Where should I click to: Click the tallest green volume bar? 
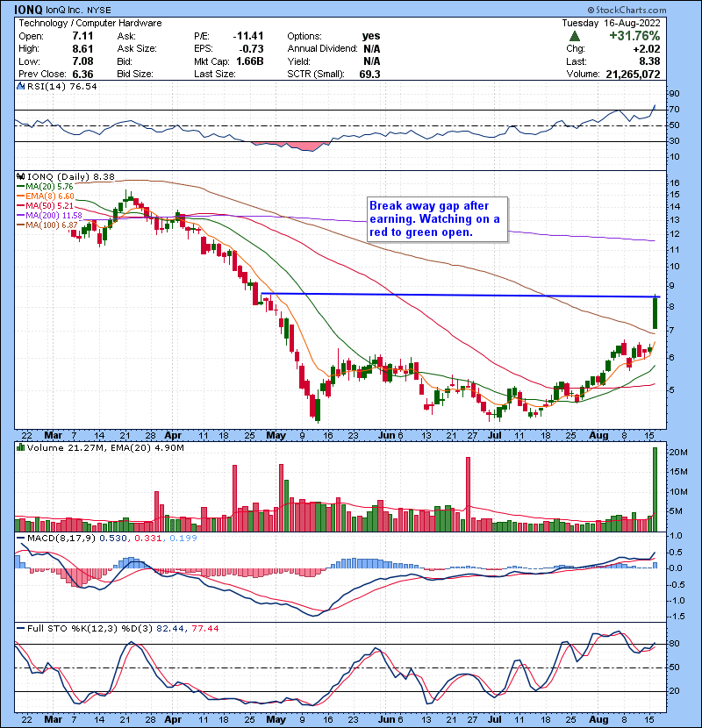pyautogui.click(x=655, y=489)
